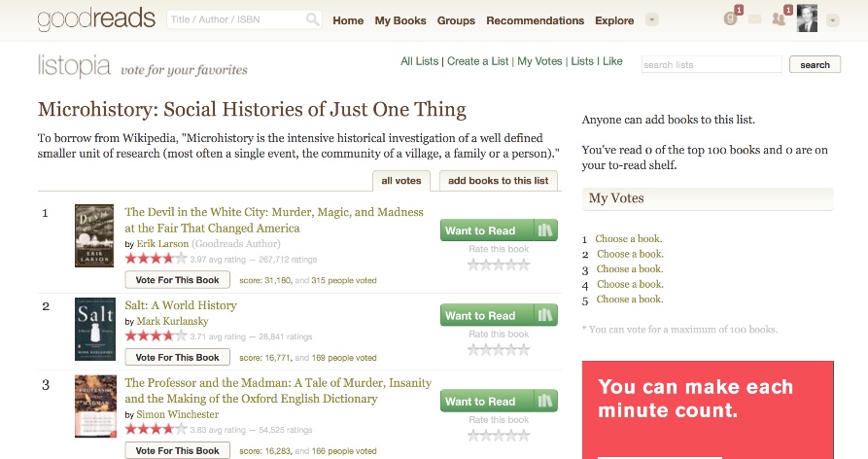Go to Home in navigation
Viewport: 868px width, 459px height.
tap(348, 20)
